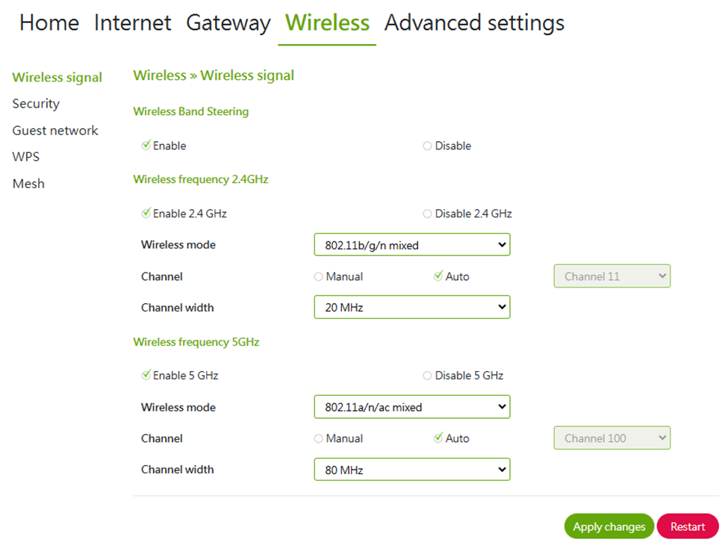The width and height of the screenshot is (728, 560).
Task: Expand the 80 MHz channel width dropdown
Action: (411, 470)
